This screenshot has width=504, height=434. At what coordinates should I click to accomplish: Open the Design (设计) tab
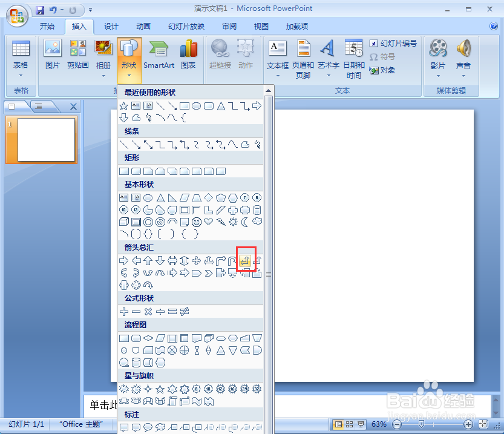tap(111, 27)
